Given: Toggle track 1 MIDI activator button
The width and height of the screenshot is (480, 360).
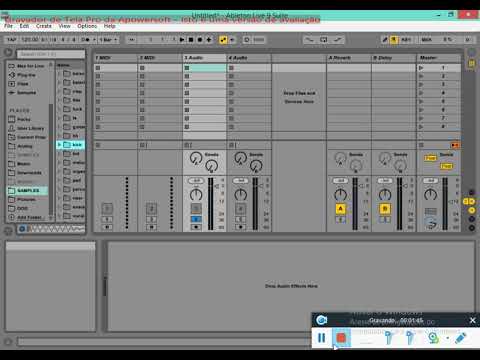Looking at the screenshot, I should [x=107, y=209].
